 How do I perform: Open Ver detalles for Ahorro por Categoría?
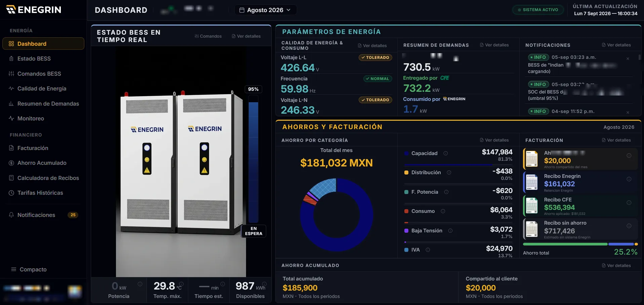(494, 140)
